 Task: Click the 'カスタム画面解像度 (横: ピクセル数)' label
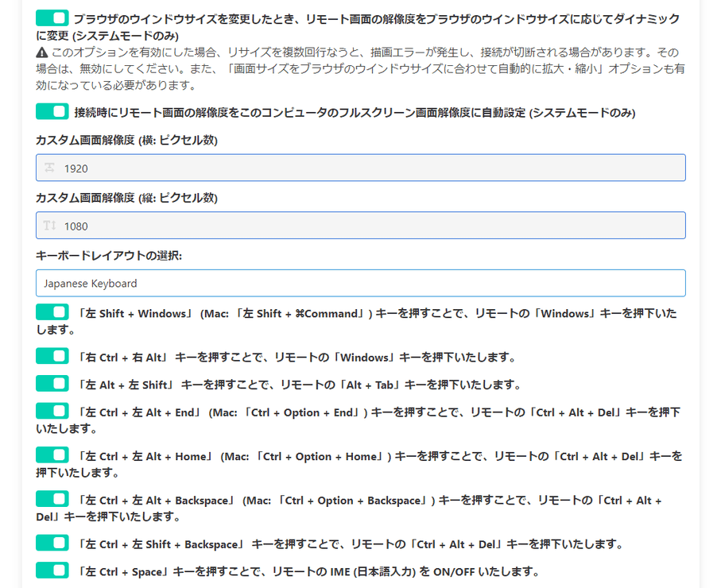(x=126, y=140)
